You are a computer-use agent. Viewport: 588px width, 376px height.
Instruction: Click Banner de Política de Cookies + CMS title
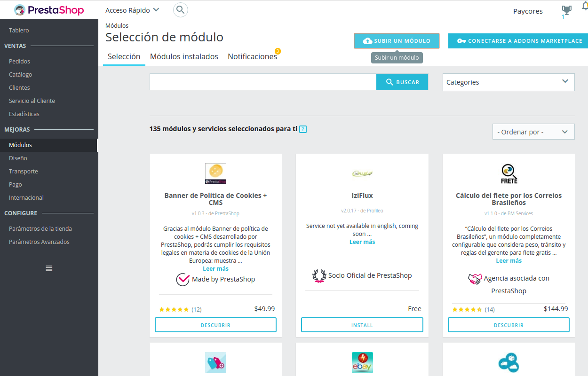(215, 199)
